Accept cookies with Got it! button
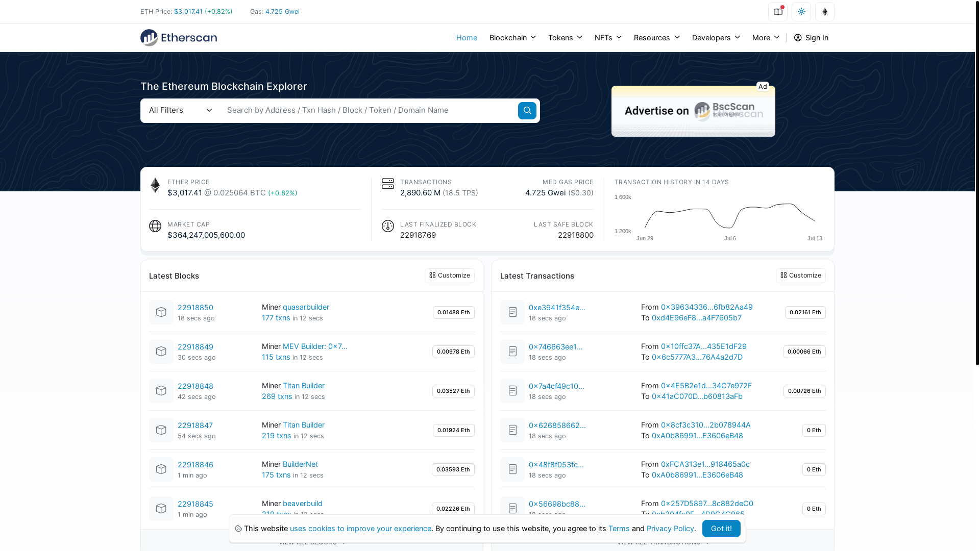This screenshot has width=980, height=551. click(x=721, y=529)
